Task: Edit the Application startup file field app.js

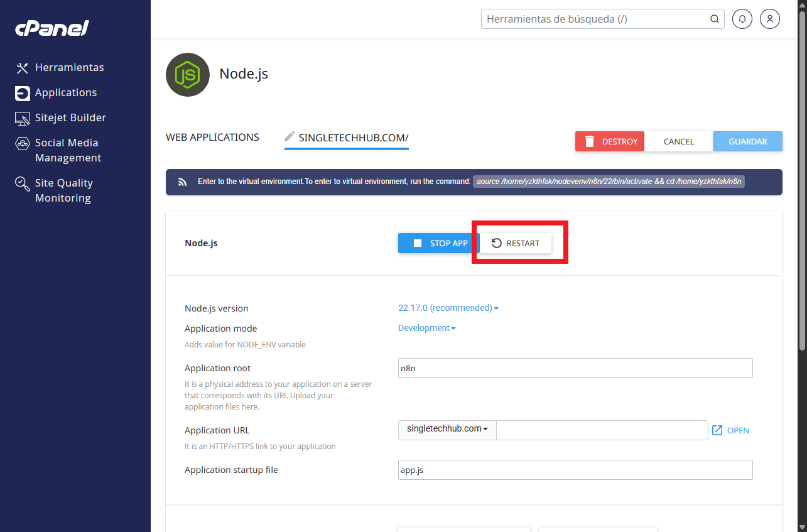Action: coord(575,470)
